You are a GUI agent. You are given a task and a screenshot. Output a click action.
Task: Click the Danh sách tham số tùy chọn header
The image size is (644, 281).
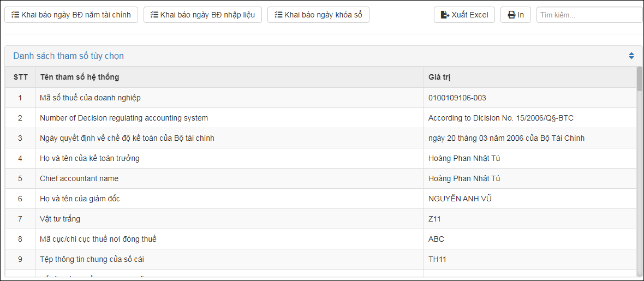69,56
